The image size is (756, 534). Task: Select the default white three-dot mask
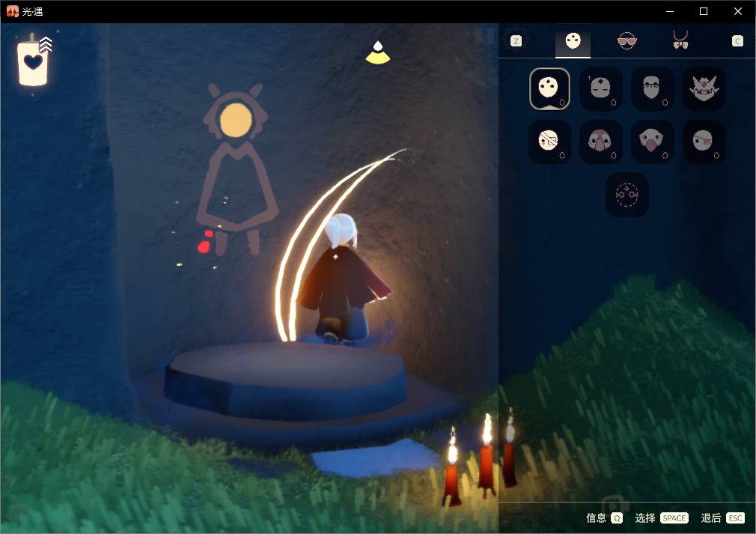click(549, 89)
